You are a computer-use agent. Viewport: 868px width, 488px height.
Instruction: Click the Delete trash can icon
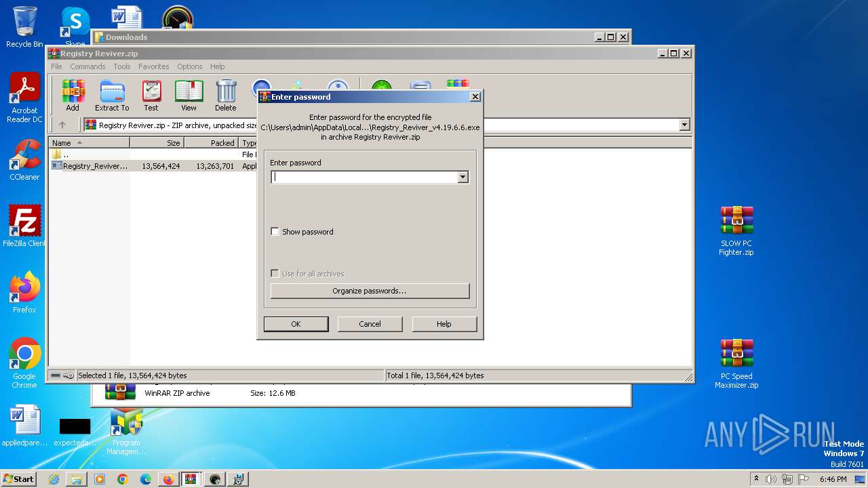tap(226, 96)
